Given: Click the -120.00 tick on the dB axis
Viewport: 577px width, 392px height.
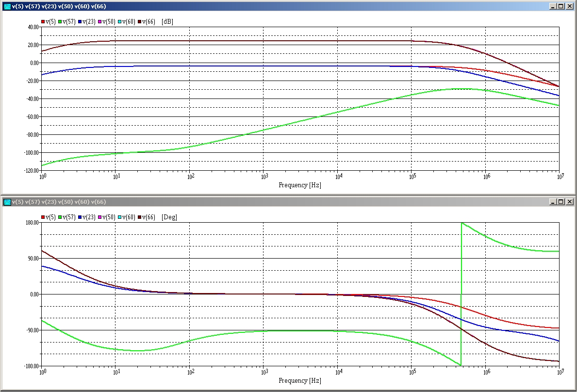Looking at the screenshot, I should 32,171.
